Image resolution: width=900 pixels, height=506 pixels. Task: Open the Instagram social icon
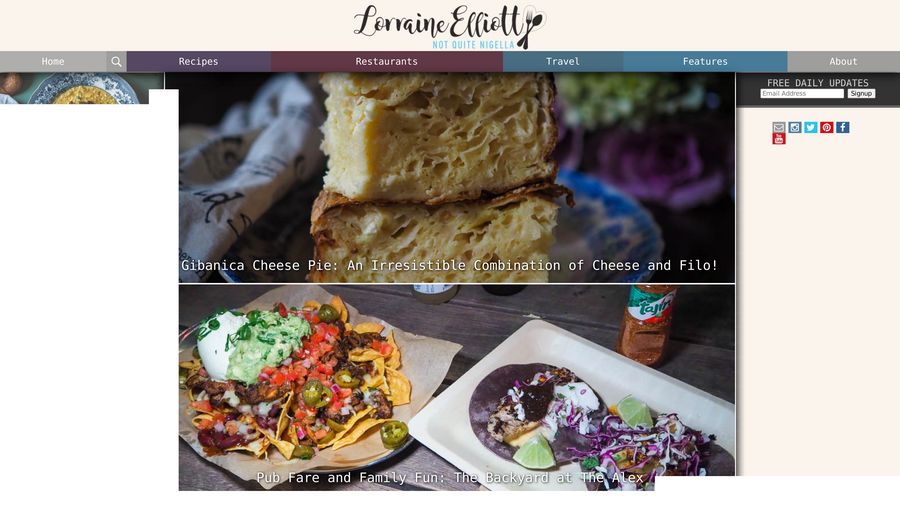click(794, 127)
